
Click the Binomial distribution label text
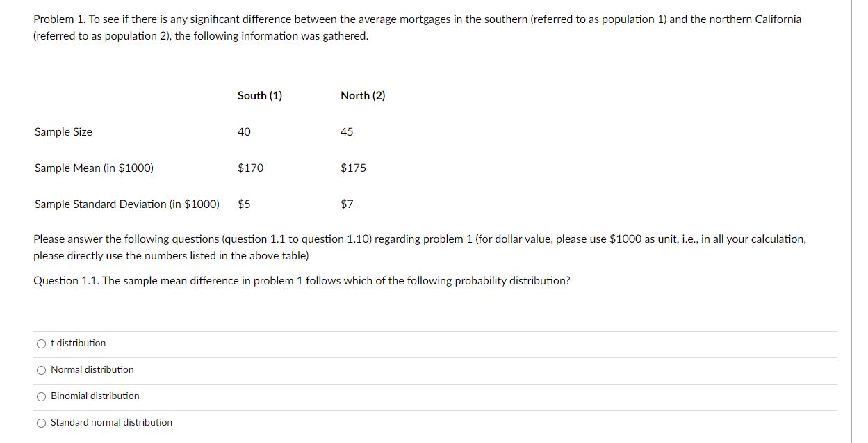(95, 396)
